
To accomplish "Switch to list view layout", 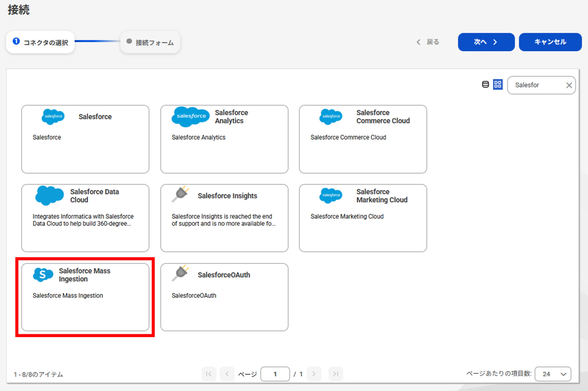I will [x=485, y=84].
